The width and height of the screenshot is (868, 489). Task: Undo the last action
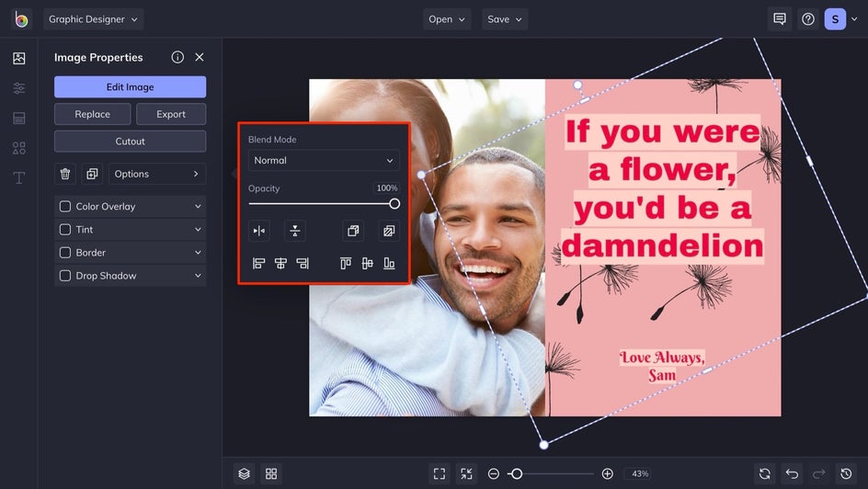tap(793, 473)
